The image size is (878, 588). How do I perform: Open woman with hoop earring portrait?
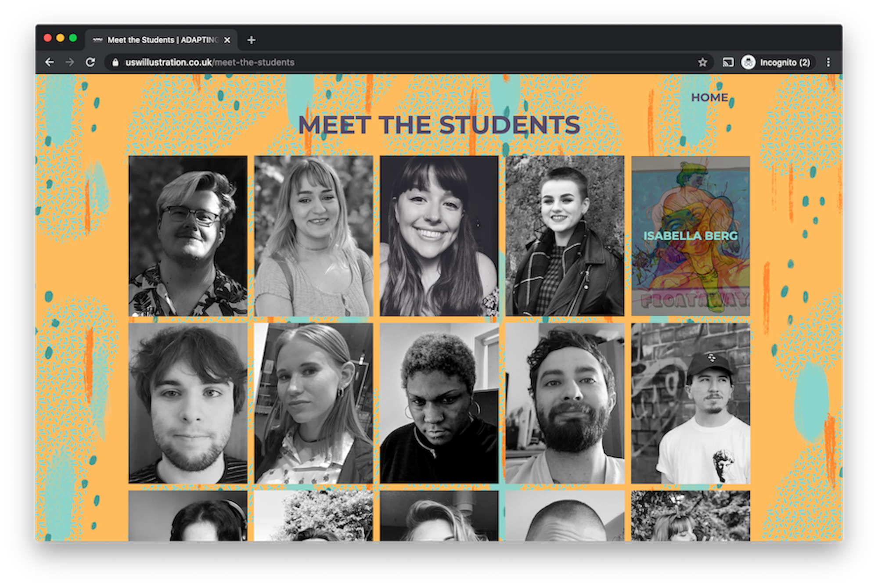click(313, 403)
